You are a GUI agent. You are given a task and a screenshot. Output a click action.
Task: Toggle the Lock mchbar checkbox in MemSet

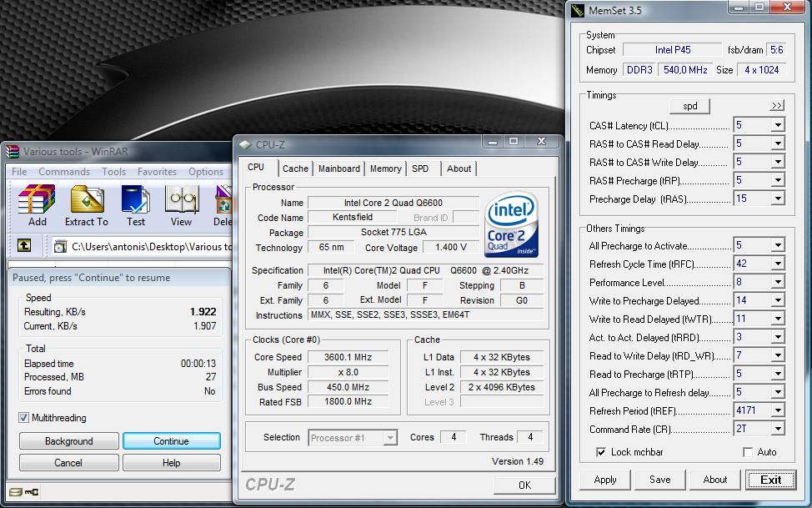601,452
